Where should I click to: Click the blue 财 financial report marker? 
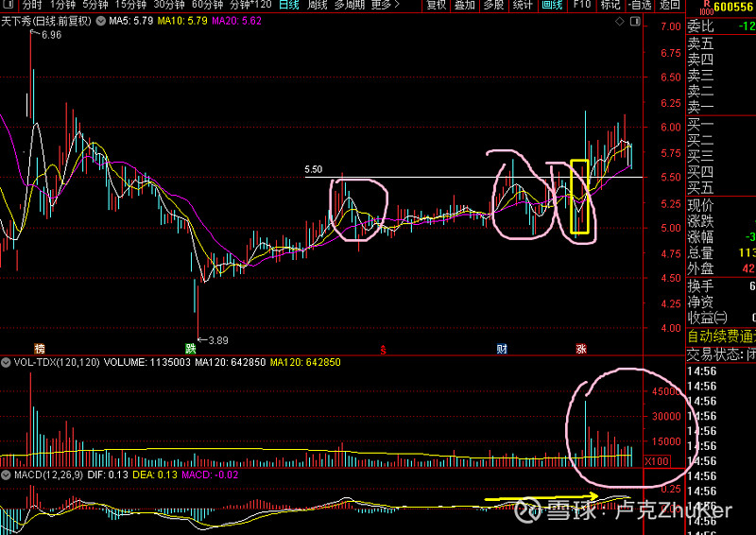point(502,348)
